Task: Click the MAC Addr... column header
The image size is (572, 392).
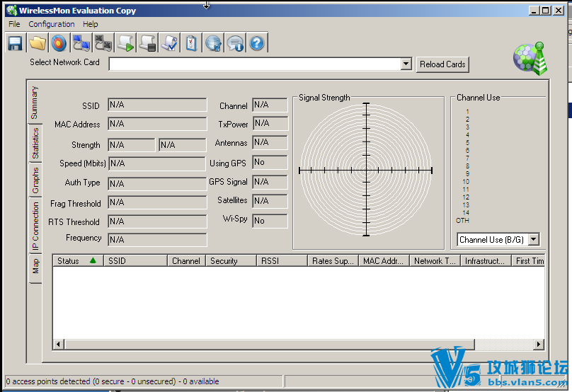Action: click(384, 260)
